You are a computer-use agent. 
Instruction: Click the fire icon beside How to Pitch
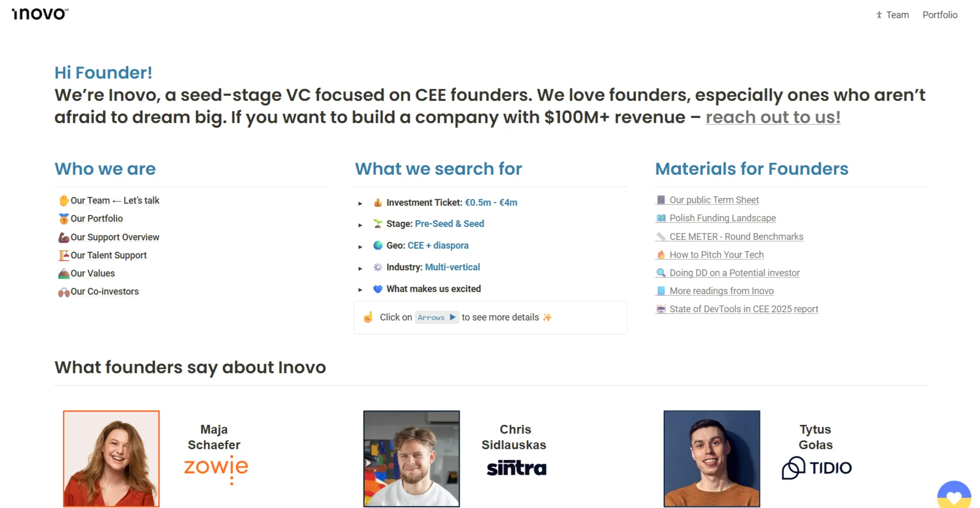(x=661, y=255)
